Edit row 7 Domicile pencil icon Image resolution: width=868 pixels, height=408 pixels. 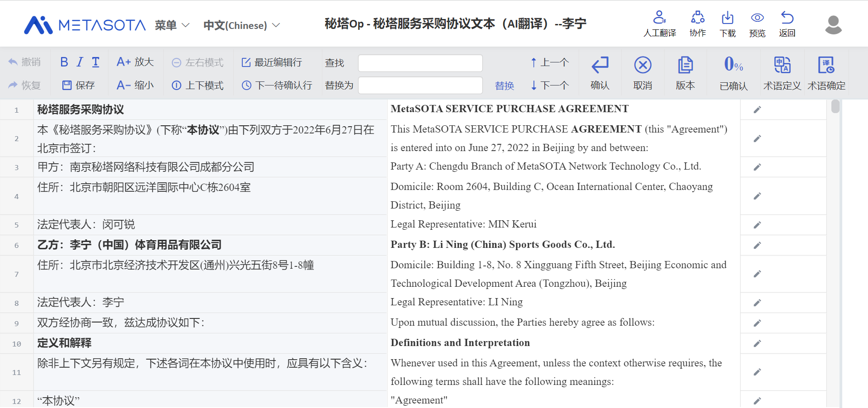point(757,274)
